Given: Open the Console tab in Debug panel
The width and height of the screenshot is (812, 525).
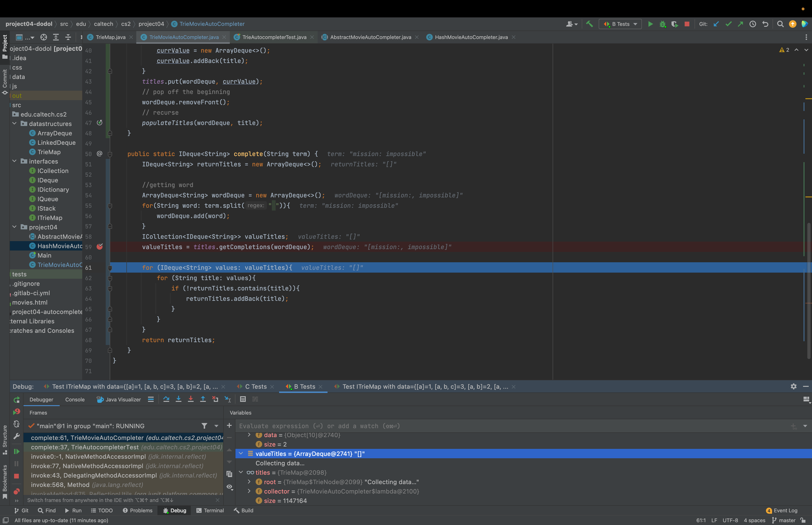Looking at the screenshot, I should [75, 400].
